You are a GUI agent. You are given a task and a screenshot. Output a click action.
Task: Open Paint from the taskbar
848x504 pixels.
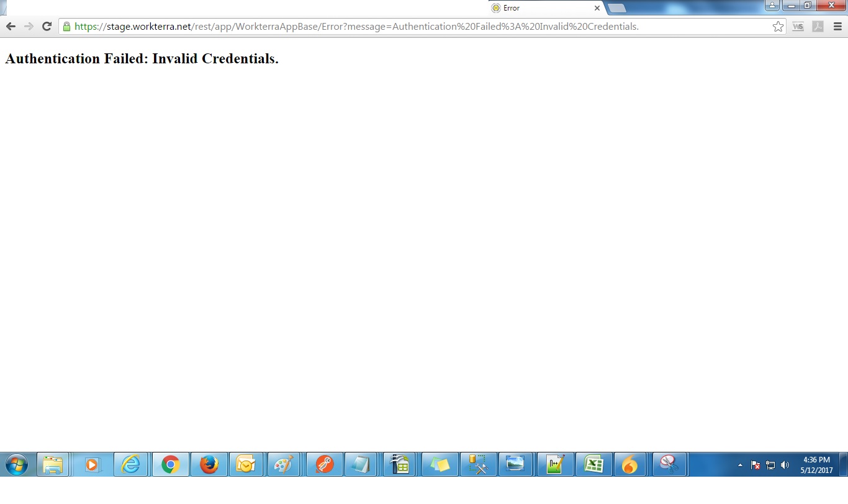tap(284, 464)
